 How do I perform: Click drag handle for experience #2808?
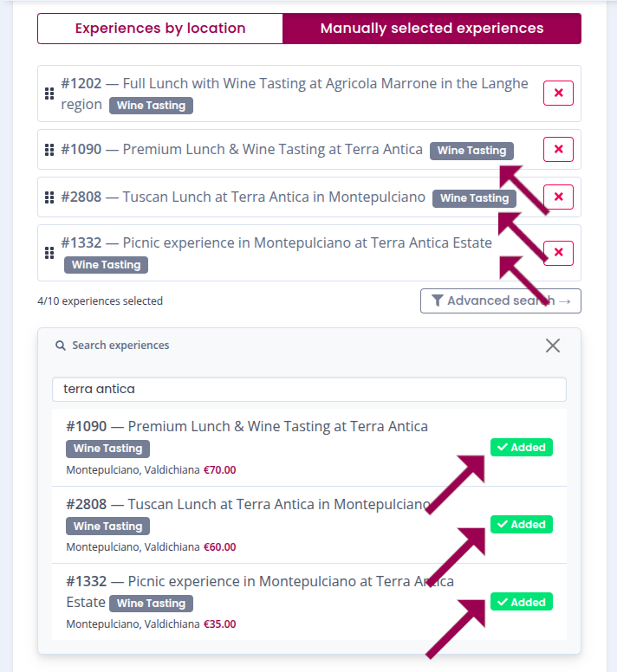(x=49, y=197)
